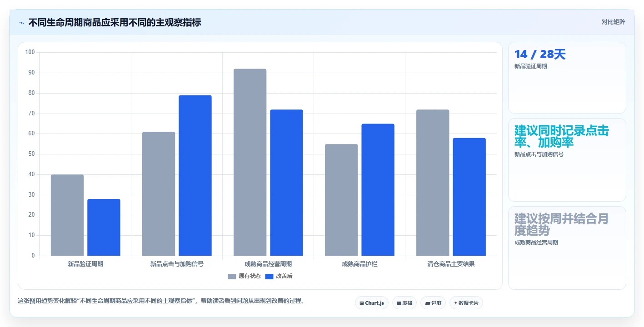Click the 对比矩阵 label in header
This screenshot has width=644, height=327.
[613, 22]
